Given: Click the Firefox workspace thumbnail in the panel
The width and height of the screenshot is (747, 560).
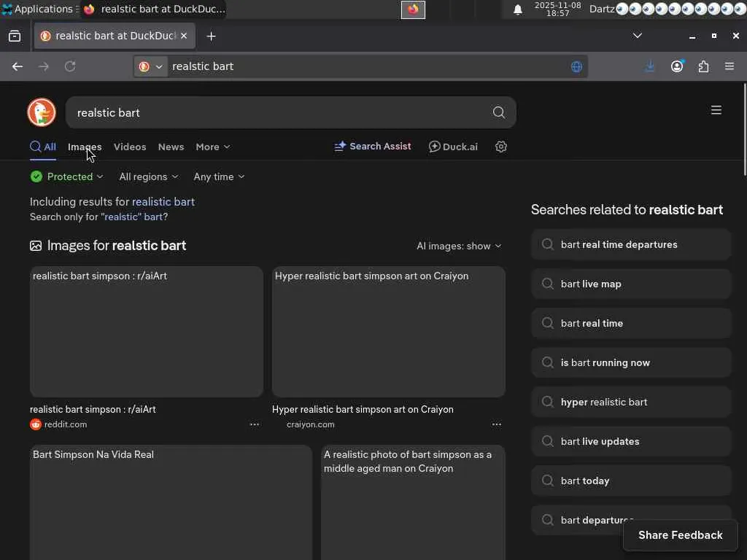Looking at the screenshot, I should 413,9.
